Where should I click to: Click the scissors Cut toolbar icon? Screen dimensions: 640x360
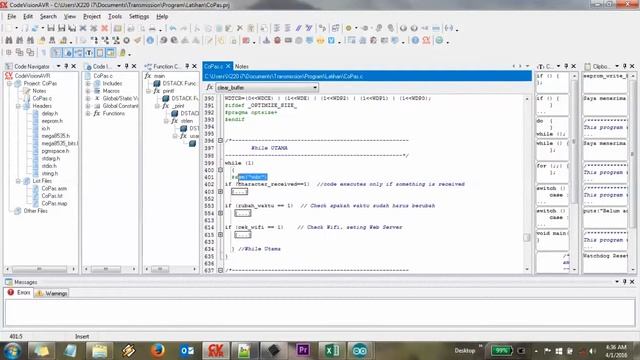197,28
